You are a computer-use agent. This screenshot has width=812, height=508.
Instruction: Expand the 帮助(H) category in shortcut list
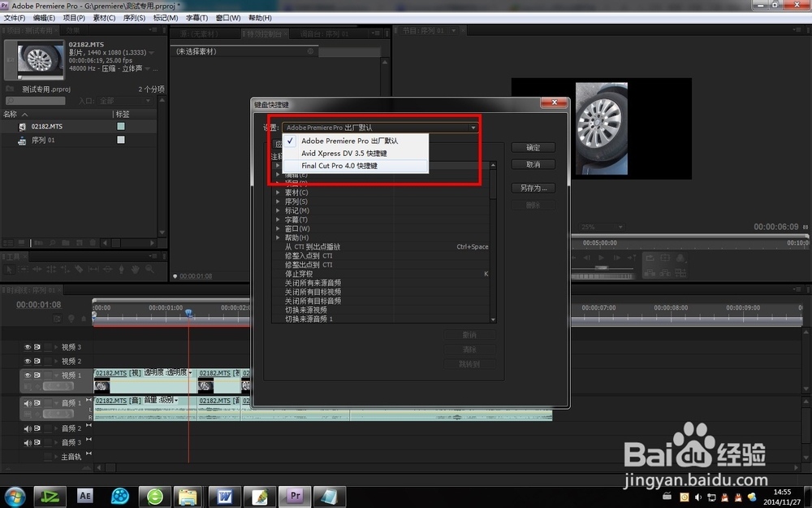[278, 237]
